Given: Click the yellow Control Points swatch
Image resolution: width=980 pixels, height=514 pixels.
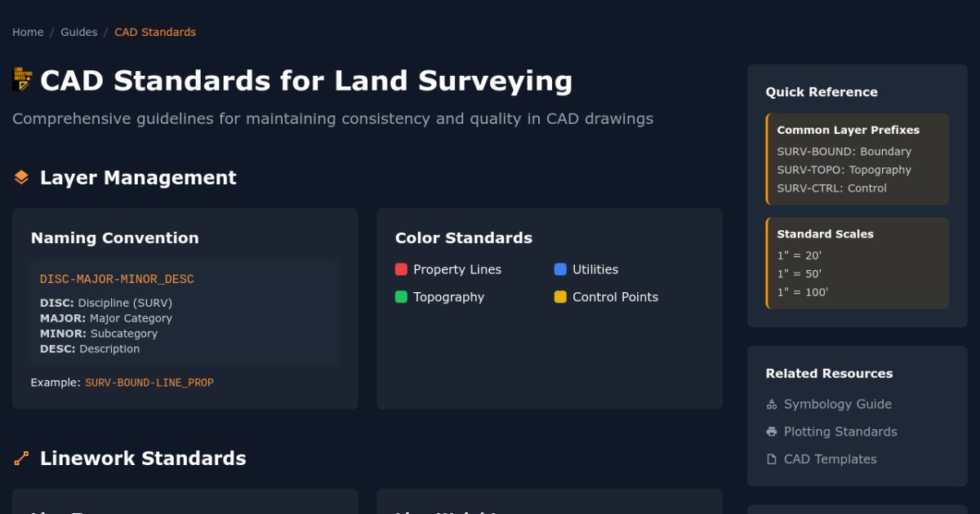Looking at the screenshot, I should [560, 297].
